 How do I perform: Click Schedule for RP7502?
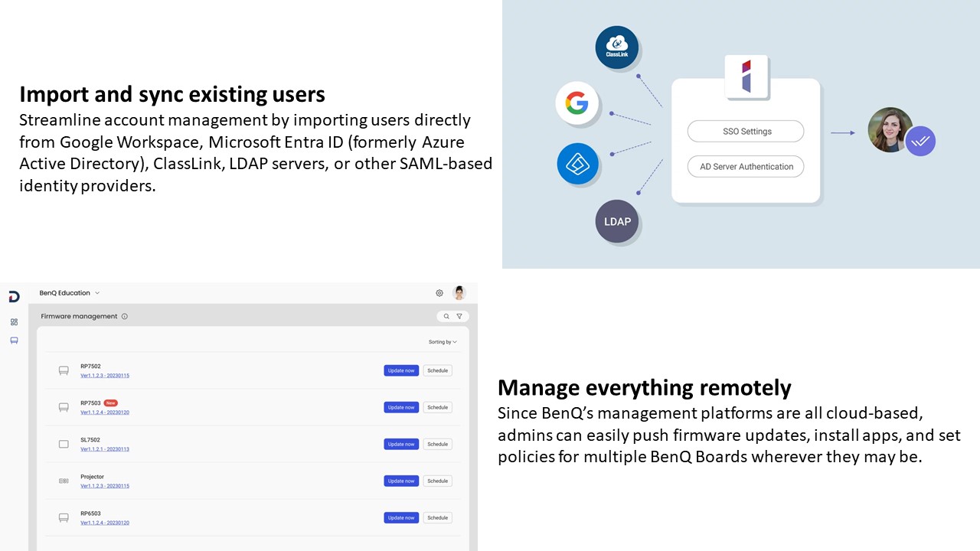[x=438, y=370]
